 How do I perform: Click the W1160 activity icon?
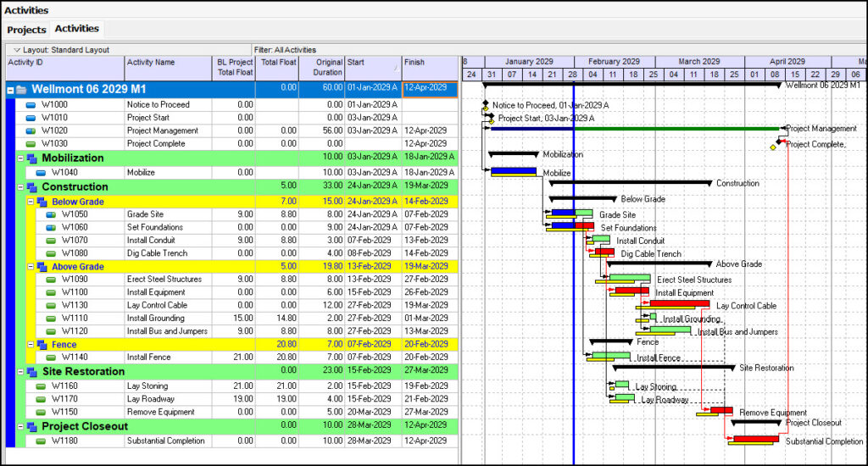[41, 386]
